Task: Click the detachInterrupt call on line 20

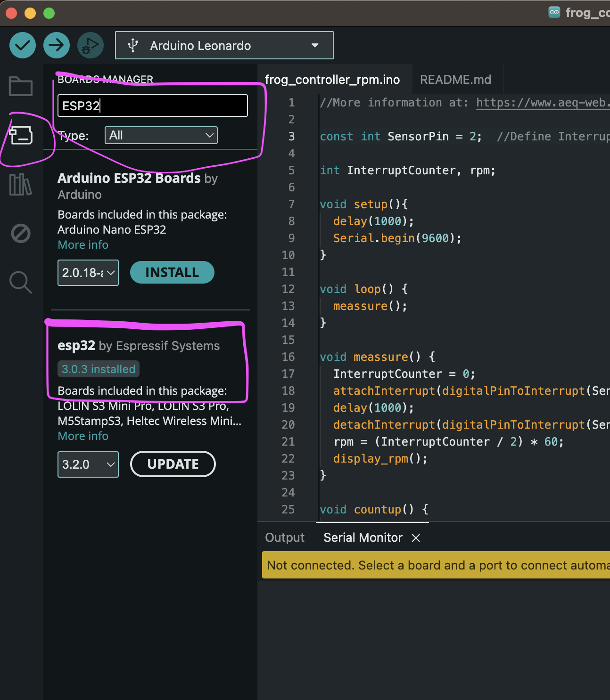Action: (x=471, y=425)
